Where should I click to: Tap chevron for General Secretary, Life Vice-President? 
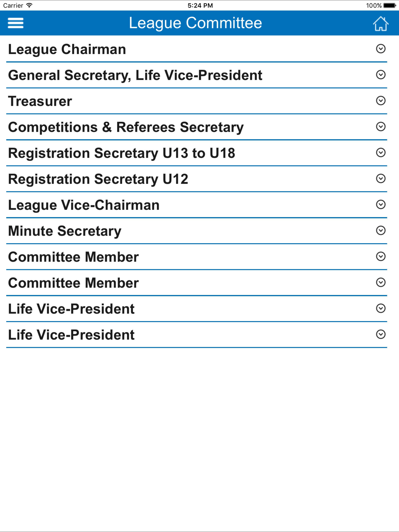[x=381, y=75]
